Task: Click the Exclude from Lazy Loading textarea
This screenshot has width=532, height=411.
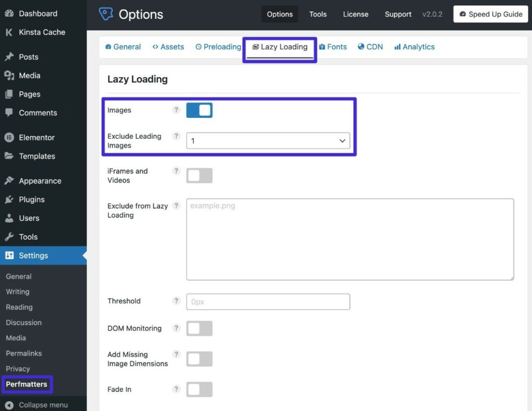Action: point(350,239)
